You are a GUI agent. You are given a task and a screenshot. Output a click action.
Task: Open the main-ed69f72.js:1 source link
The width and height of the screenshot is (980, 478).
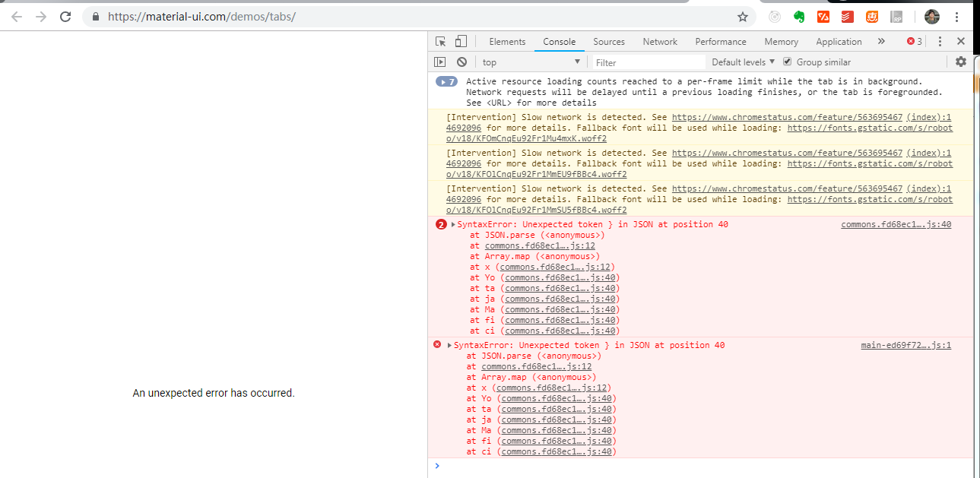[905, 344]
